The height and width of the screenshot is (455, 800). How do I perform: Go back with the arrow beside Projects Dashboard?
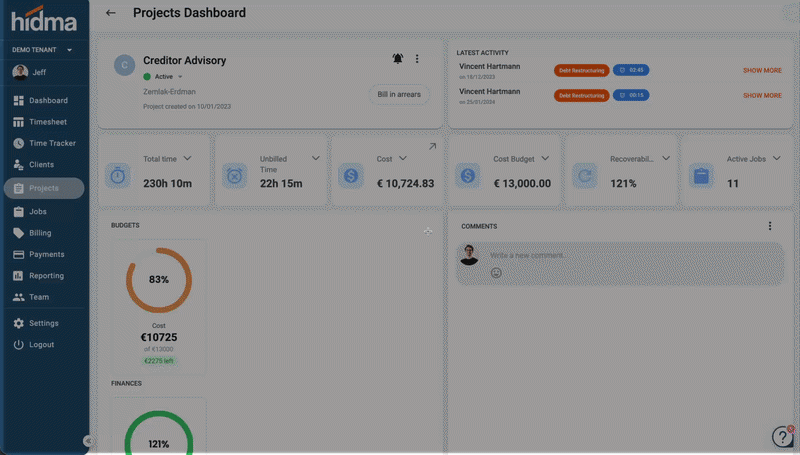click(x=111, y=13)
